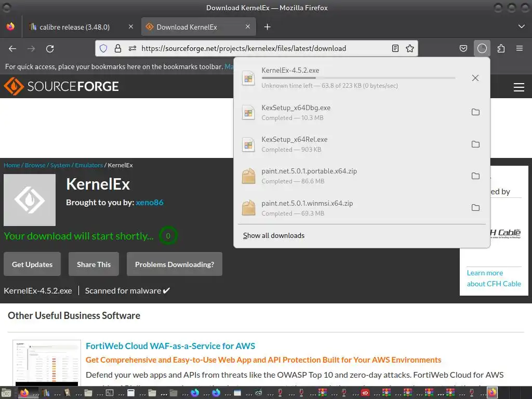
Task: Open the red cloud taskbar icon
Action: pyautogui.click(x=365, y=393)
